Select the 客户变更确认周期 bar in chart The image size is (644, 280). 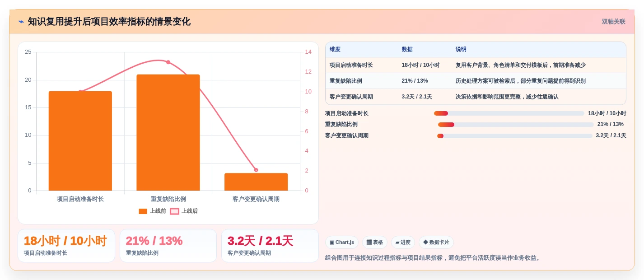tap(256, 182)
